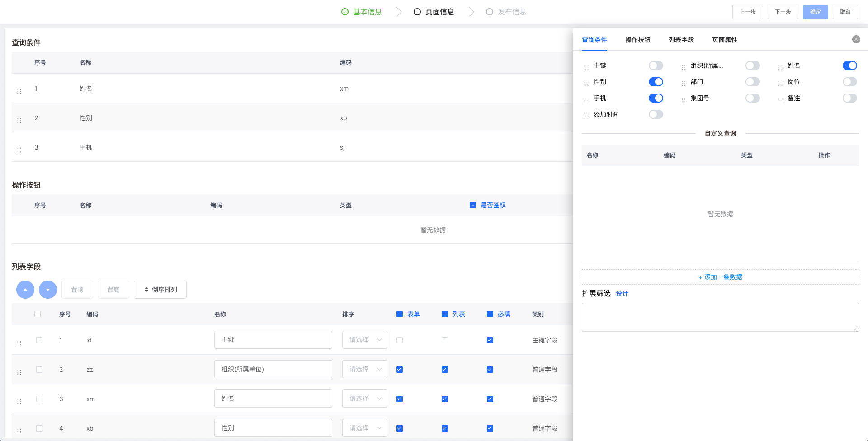This screenshot has width=868, height=441.
Task: Click drag handle of id field row
Action: click(19, 343)
